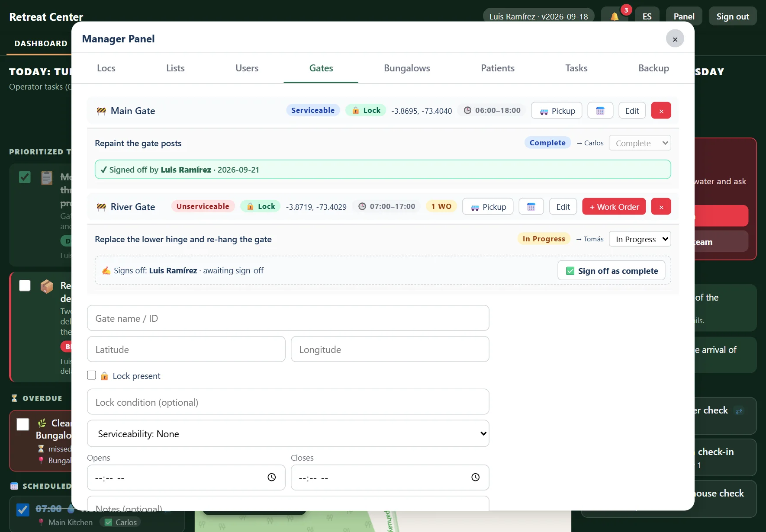Open the In Progress status dropdown

click(640, 239)
